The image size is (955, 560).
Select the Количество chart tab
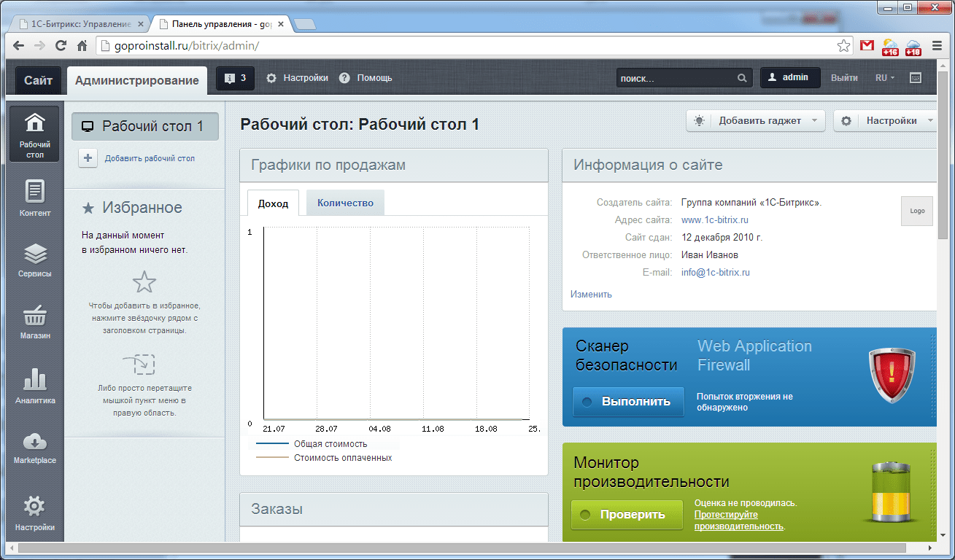click(x=345, y=203)
